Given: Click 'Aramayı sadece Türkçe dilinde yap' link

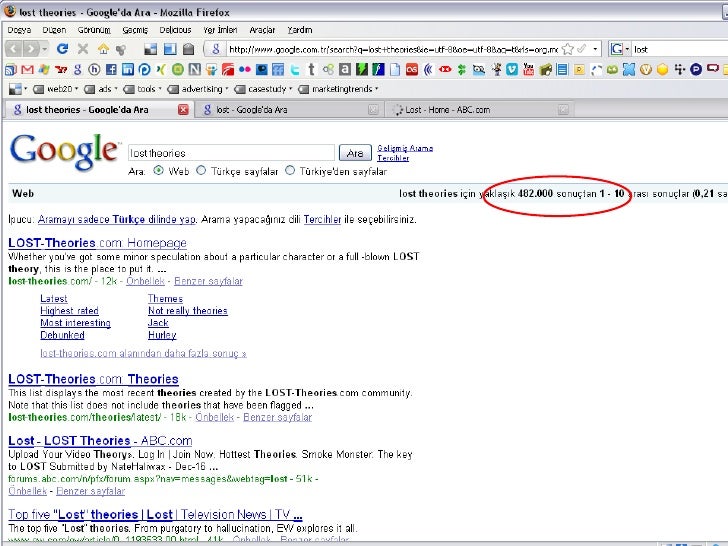Looking at the screenshot, I should click(x=117, y=219).
